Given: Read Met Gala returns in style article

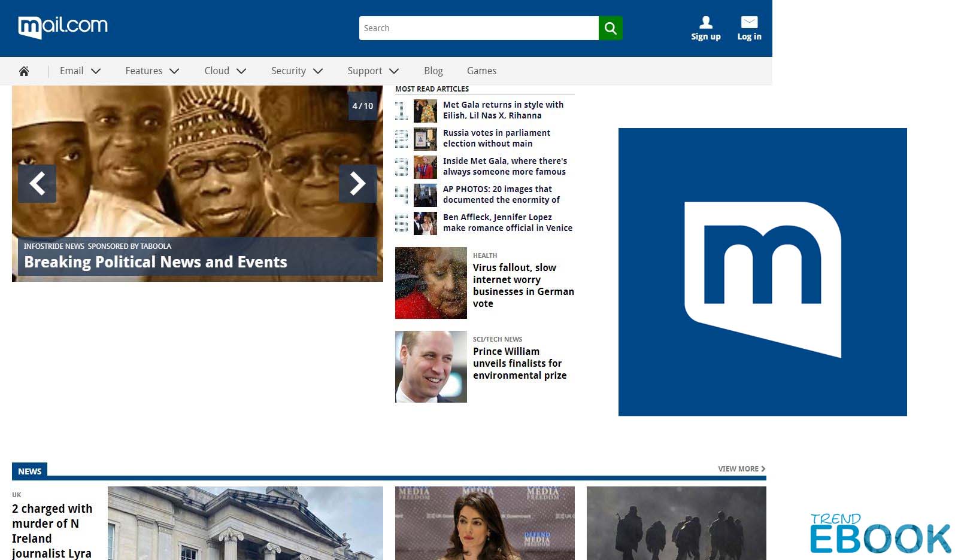Looking at the screenshot, I should 503,110.
